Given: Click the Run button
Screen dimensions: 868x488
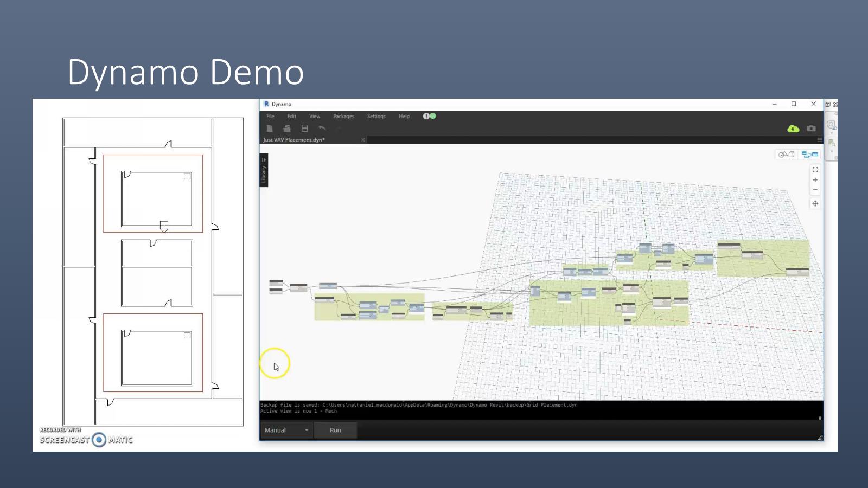Looking at the screenshot, I should [335, 430].
